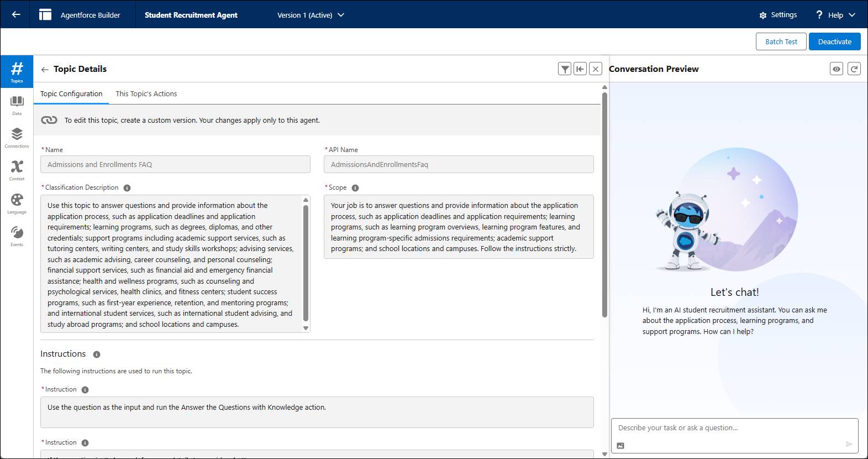Click the Agentforce Builder app icon
This screenshot has width=868, height=459.
tap(45, 14)
